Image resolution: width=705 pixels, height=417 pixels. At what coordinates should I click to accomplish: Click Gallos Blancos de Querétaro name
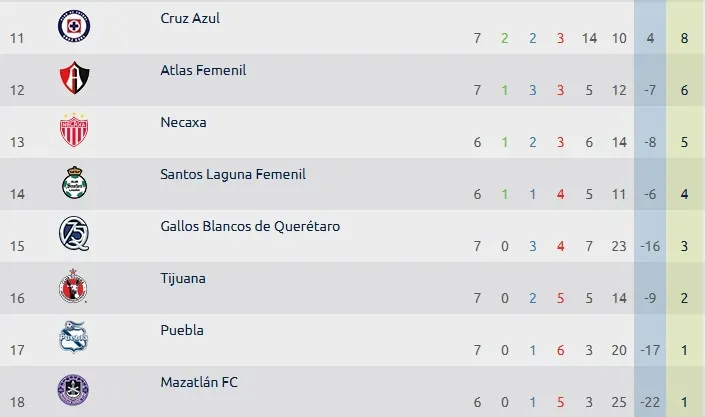[x=250, y=226]
